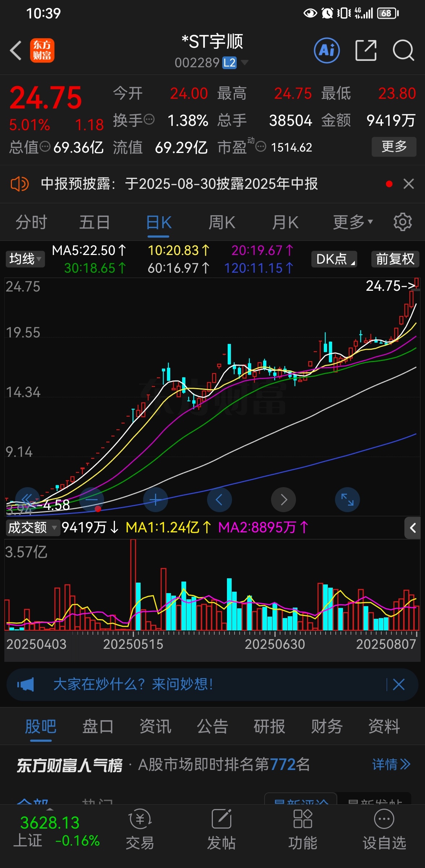The height and width of the screenshot is (868, 425).
Task: Tap the latest candlestick at 24.75
Action: 417,283
